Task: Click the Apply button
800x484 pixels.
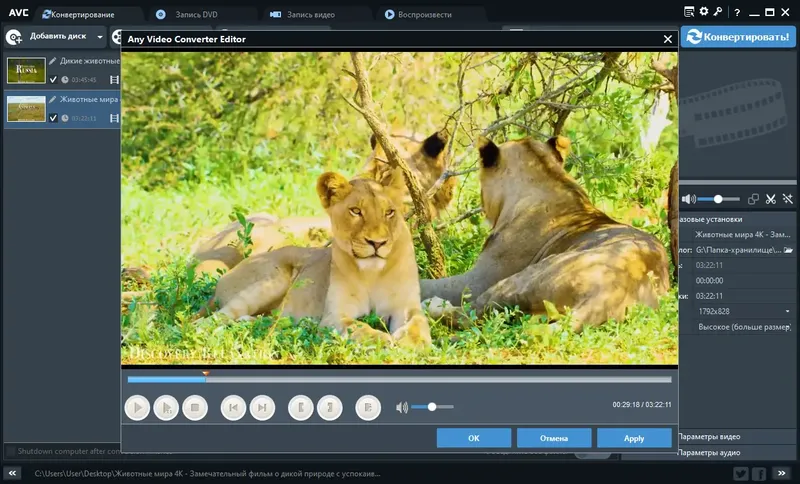Action: pyautogui.click(x=634, y=438)
